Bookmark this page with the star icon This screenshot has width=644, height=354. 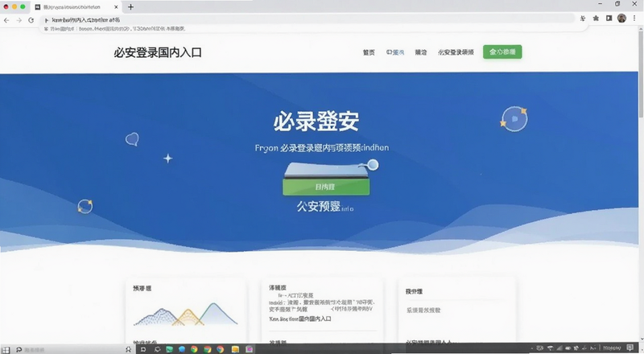[x=596, y=19]
